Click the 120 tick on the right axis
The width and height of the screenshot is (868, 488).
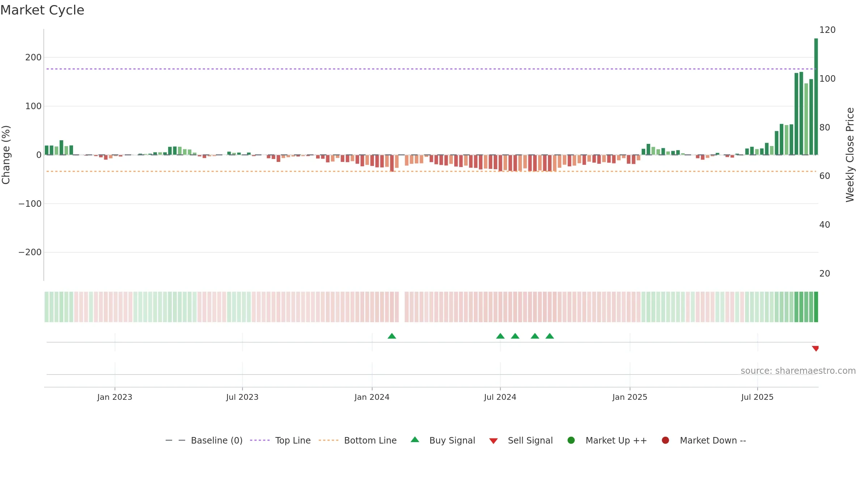pyautogui.click(x=827, y=30)
